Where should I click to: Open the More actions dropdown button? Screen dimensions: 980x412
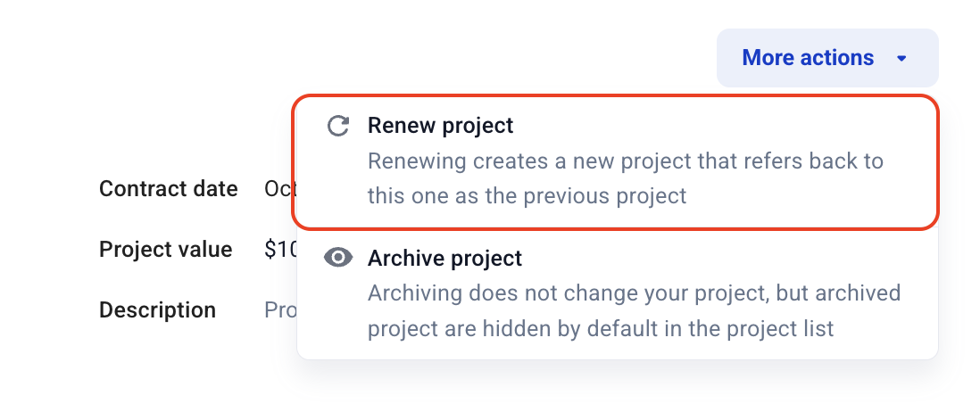point(827,58)
